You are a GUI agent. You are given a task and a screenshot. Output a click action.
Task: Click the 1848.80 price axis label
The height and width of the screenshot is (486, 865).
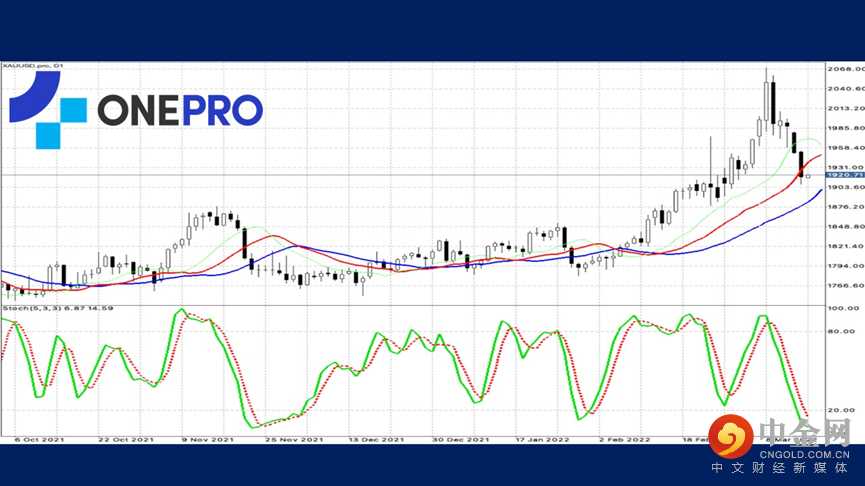pos(846,226)
